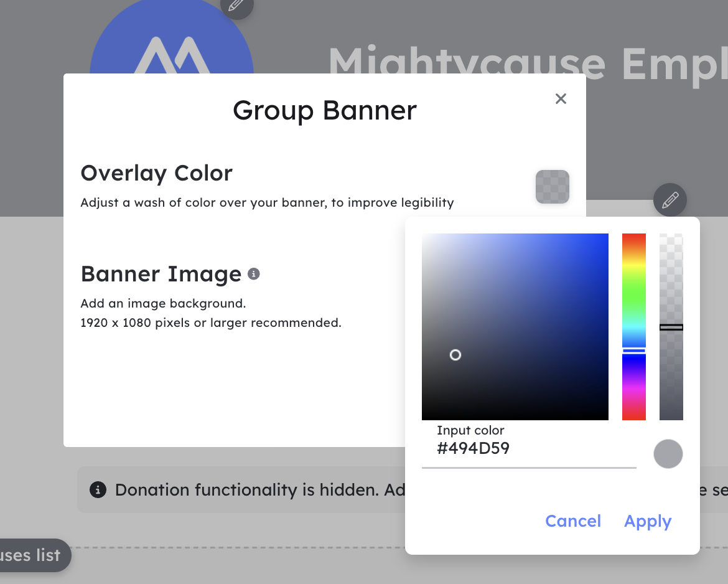Click the Input color label
Image resolution: width=728 pixels, height=584 pixels.
point(470,430)
